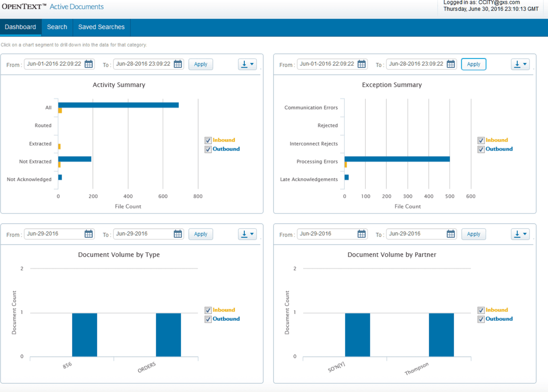The image size is (548, 392).
Task: Switch to the Search tab
Action: pos(57,27)
